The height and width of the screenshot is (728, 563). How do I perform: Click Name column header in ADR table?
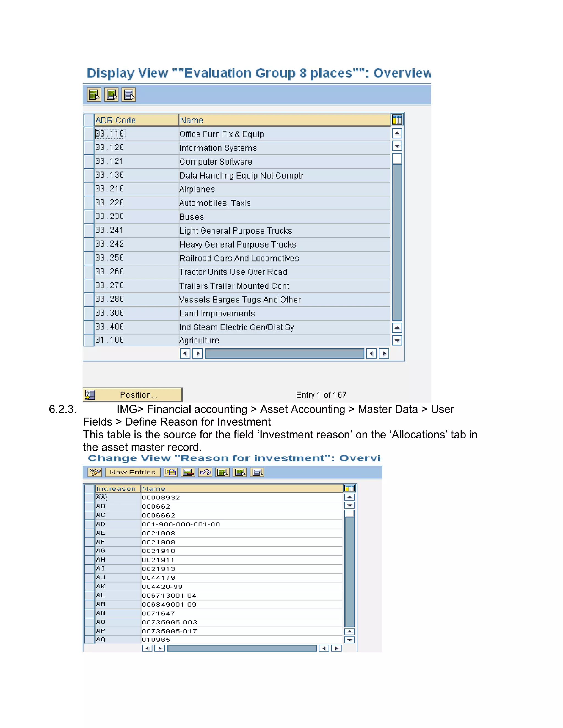coord(285,120)
